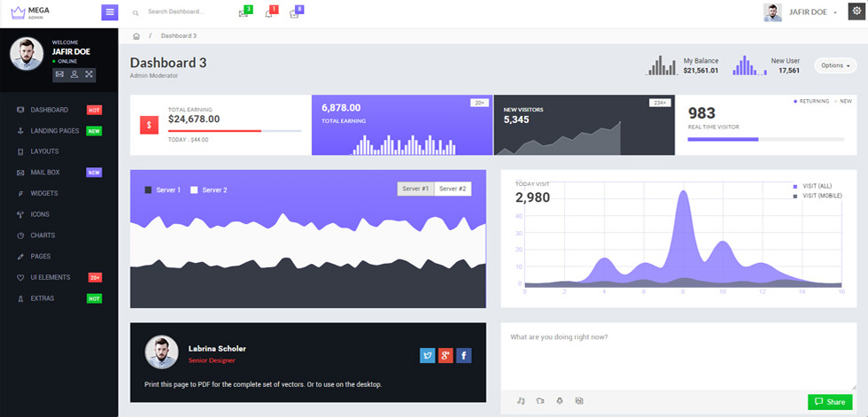The image size is (868, 417).
Task: Click the My Balance mini bar chart
Action: point(662,66)
